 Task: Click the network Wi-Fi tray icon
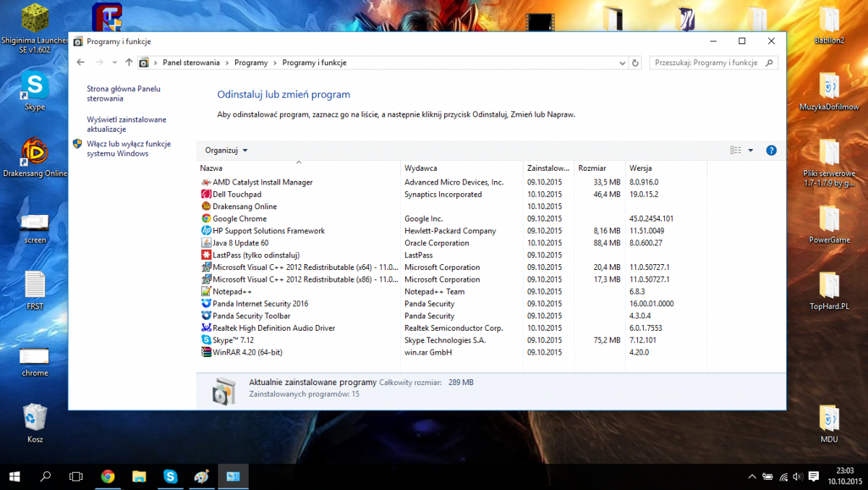783,476
